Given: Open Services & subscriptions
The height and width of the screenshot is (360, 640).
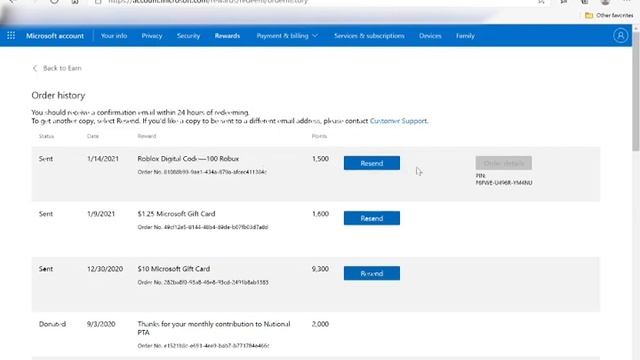Looking at the screenshot, I should [369, 36].
